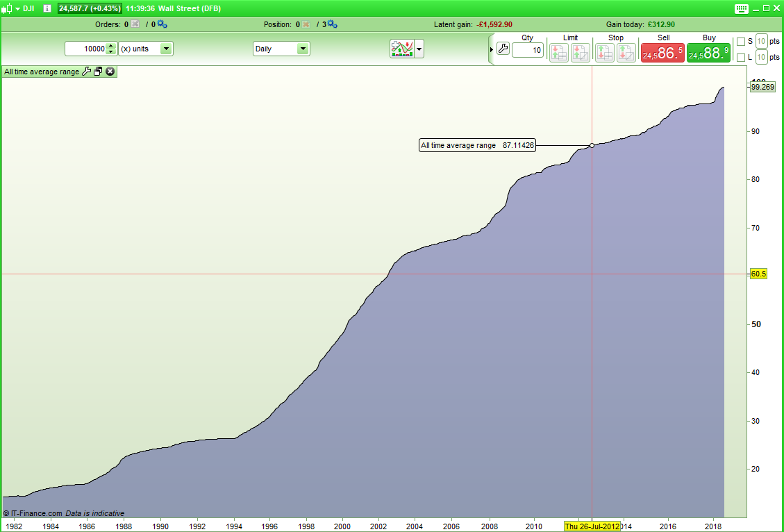Expand the indicators dropdown arrow

pyautogui.click(x=419, y=49)
